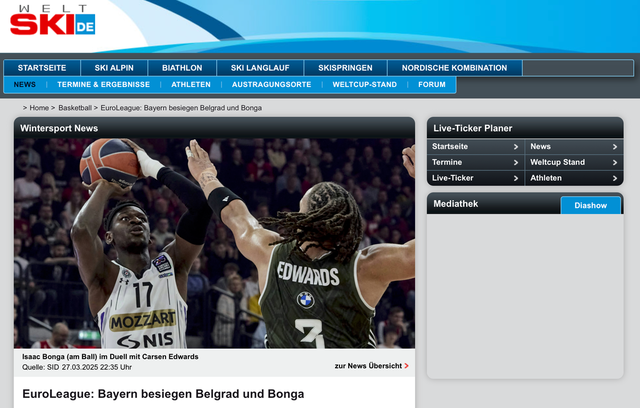The image size is (640, 408).
Task: Select the News sub-navigation tab
Action: pos(25,85)
